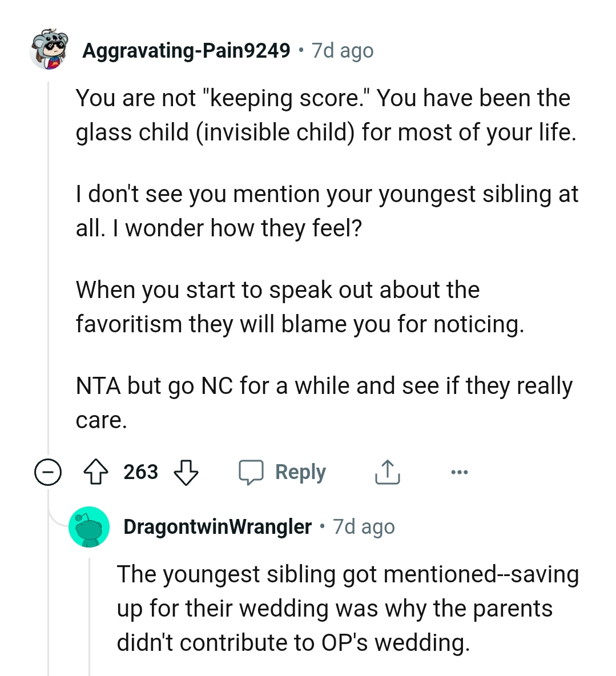
Task: Open the more options menu on the comment
Action: pos(460,472)
